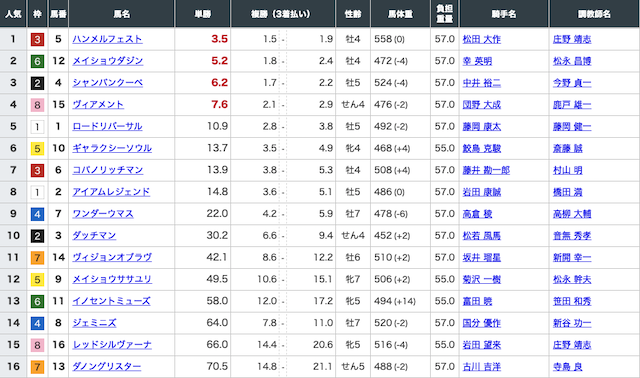Open jockey link 富田 暁
The image size is (640, 378).
pyautogui.click(x=477, y=301)
